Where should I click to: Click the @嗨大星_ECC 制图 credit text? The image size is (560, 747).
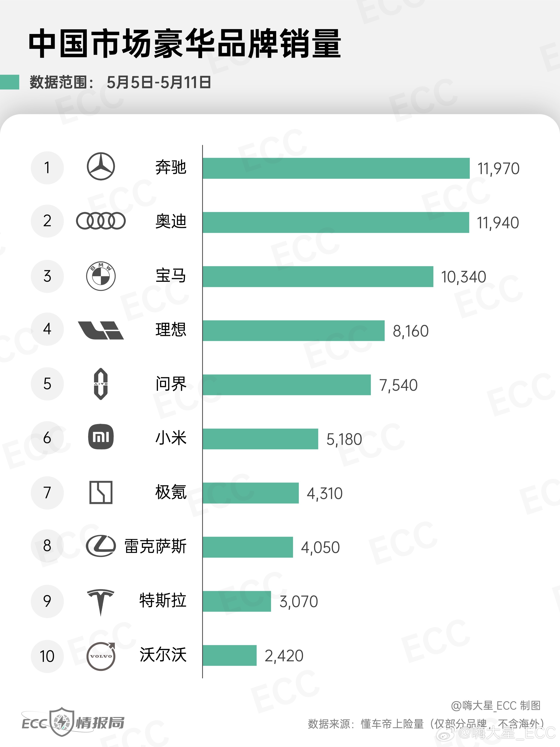496,705
